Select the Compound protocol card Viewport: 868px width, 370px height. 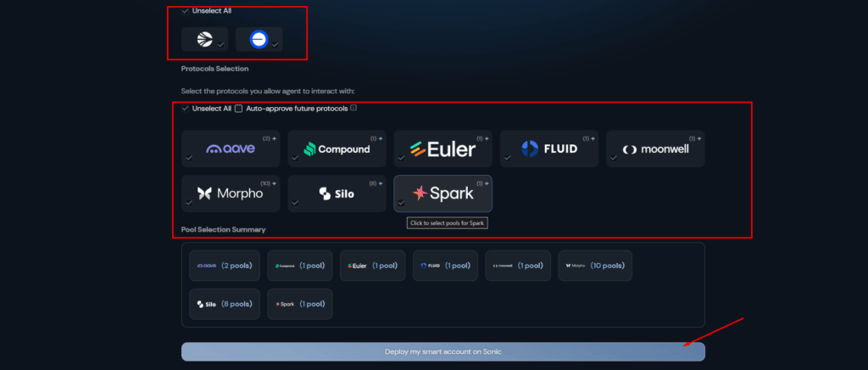[x=337, y=149]
